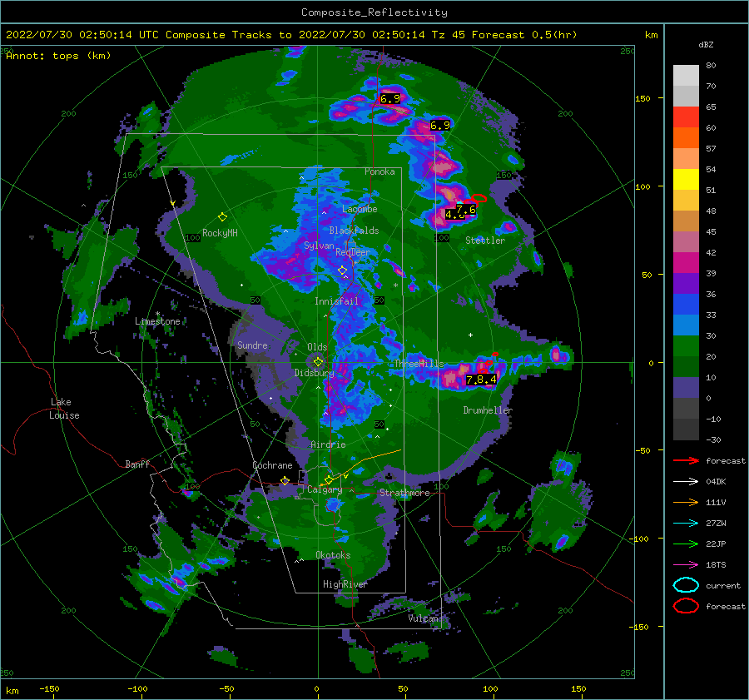Click the 'Blackfalds' city label
749x700 pixels.
[x=354, y=231]
